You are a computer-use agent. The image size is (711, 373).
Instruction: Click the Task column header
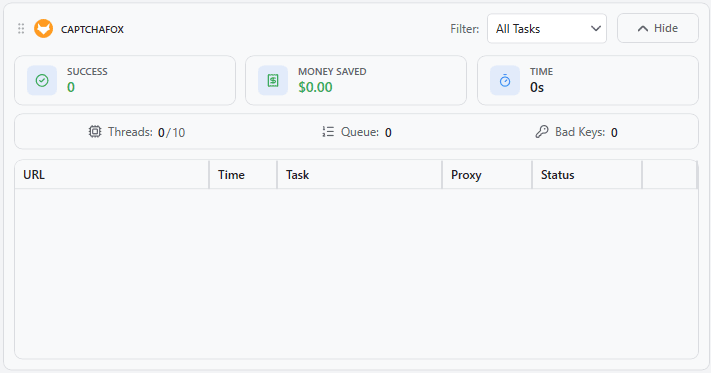tap(360, 174)
